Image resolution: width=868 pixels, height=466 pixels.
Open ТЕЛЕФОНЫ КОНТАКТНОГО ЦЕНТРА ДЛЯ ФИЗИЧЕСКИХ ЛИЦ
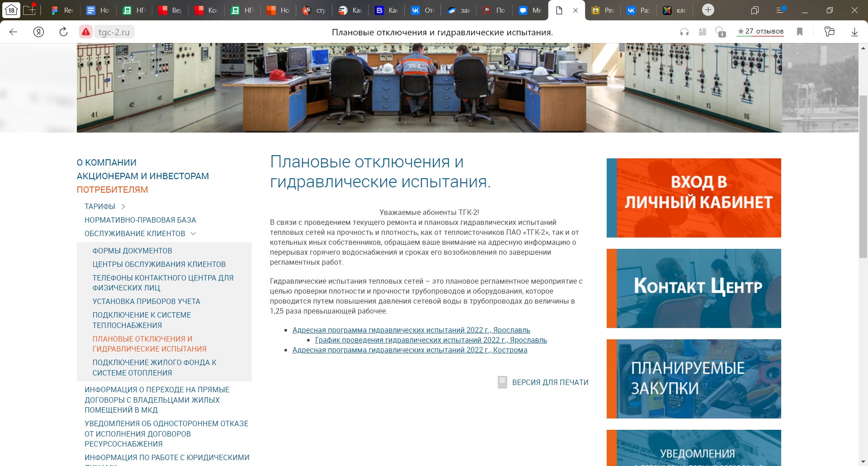coord(163,283)
